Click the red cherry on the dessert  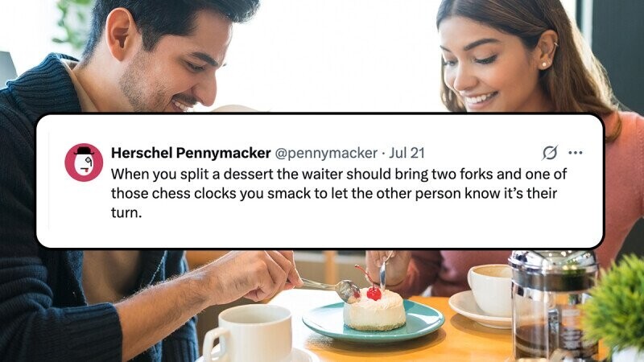tap(374, 293)
